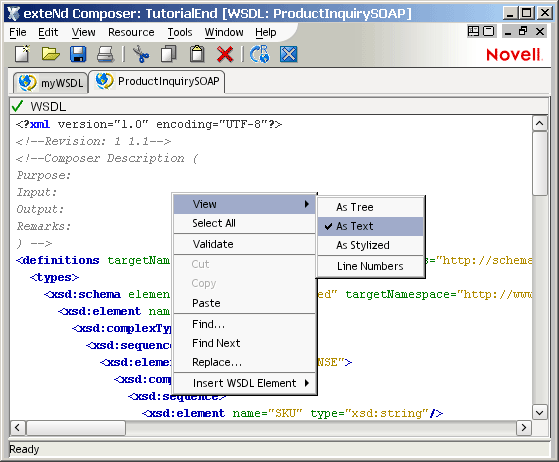559x462 pixels.
Task: Click the vertical scrollbar down arrow
Action: pyautogui.click(x=540, y=412)
